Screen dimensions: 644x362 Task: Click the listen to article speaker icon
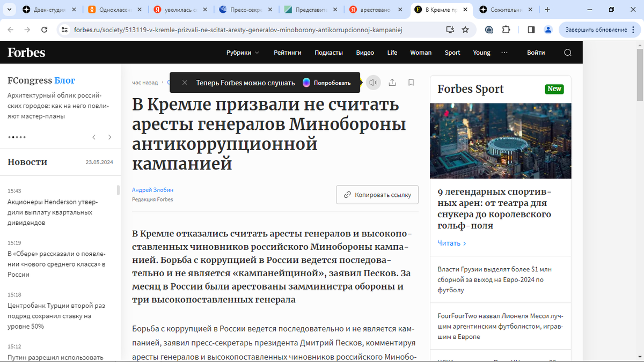tap(374, 83)
